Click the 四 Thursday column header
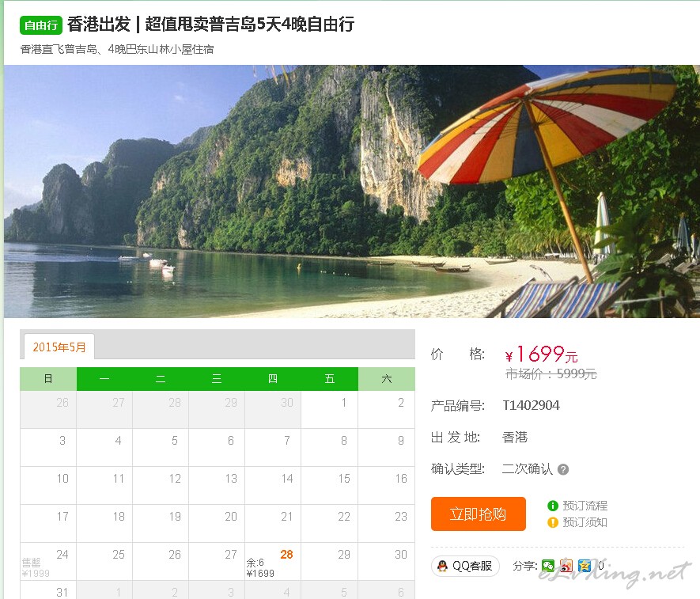The width and height of the screenshot is (700, 599). point(273,379)
